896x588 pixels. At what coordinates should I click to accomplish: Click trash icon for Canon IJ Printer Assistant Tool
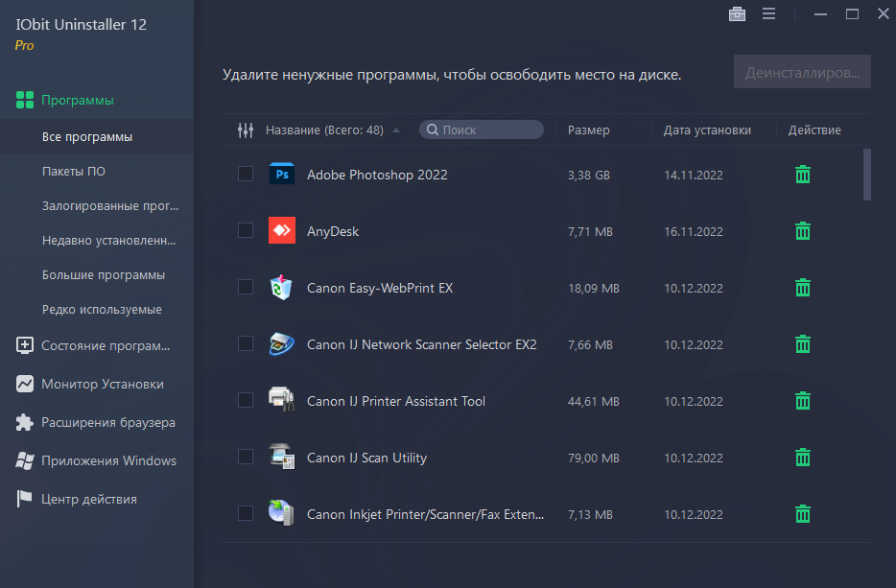pyautogui.click(x=803, y=401)
